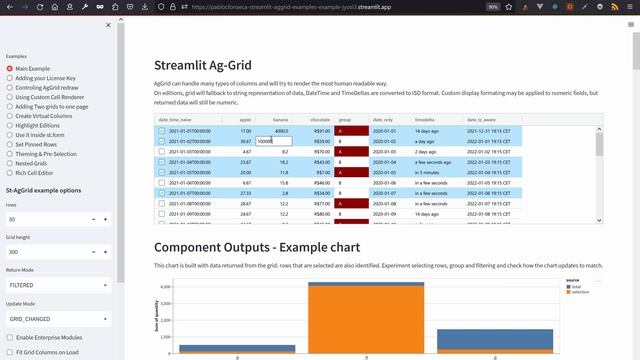Check row 2021-01-06T00:00:00 checkbox
Viewport: 640px width, 360px height.
(x=162, y=183)
